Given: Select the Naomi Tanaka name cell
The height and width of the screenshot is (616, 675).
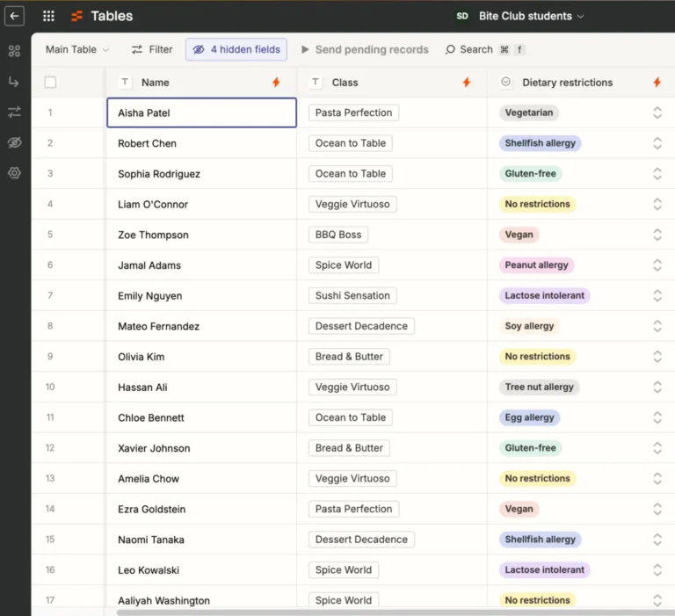Looking at the screenshot, I should click(201, 540).
